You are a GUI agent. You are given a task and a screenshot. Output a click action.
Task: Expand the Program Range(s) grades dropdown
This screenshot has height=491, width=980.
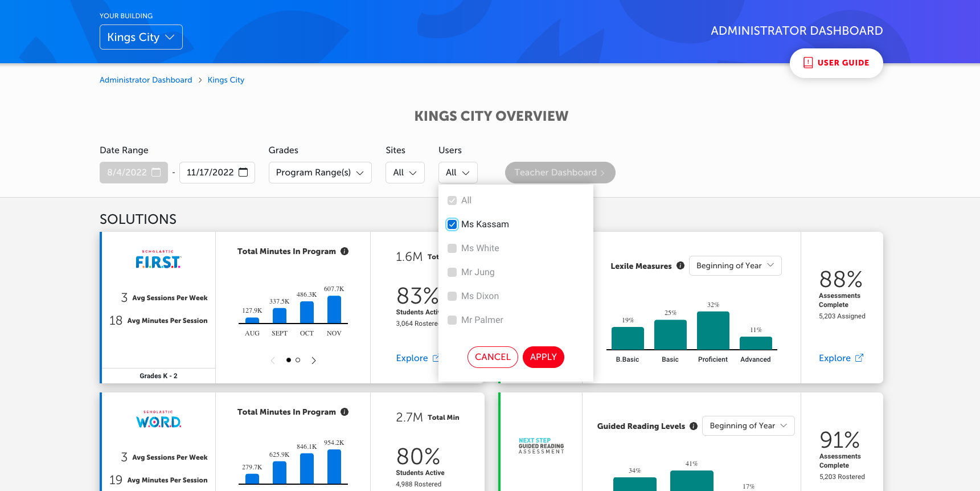(x=320, y=173)
